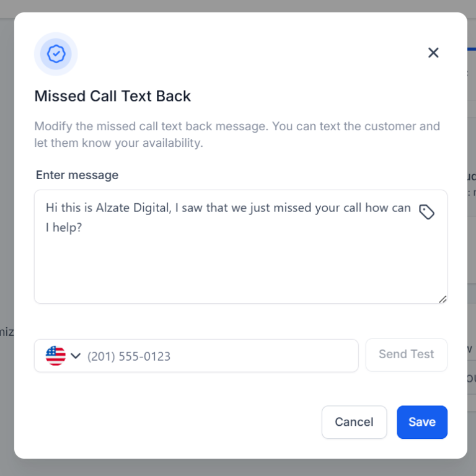Click the Modify the missed call description text
Screen dimensions: 476x476
point(237,134)
